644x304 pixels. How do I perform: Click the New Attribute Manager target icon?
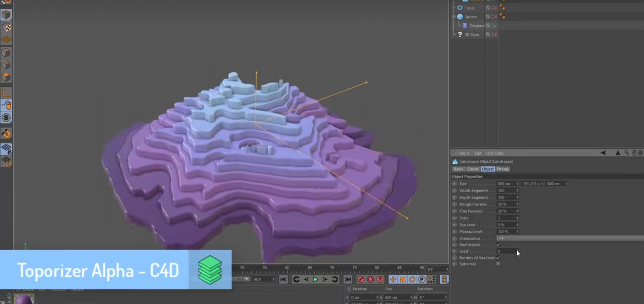pos(641,153)
